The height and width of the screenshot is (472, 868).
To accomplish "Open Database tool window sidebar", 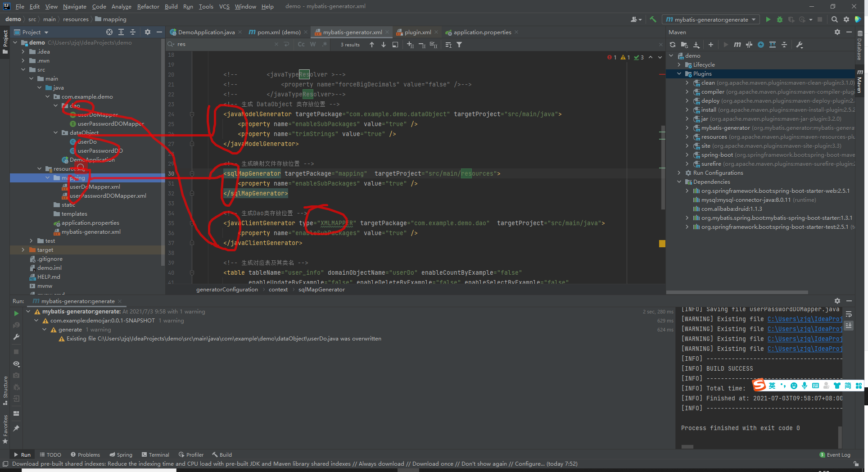I will point(859,46).
